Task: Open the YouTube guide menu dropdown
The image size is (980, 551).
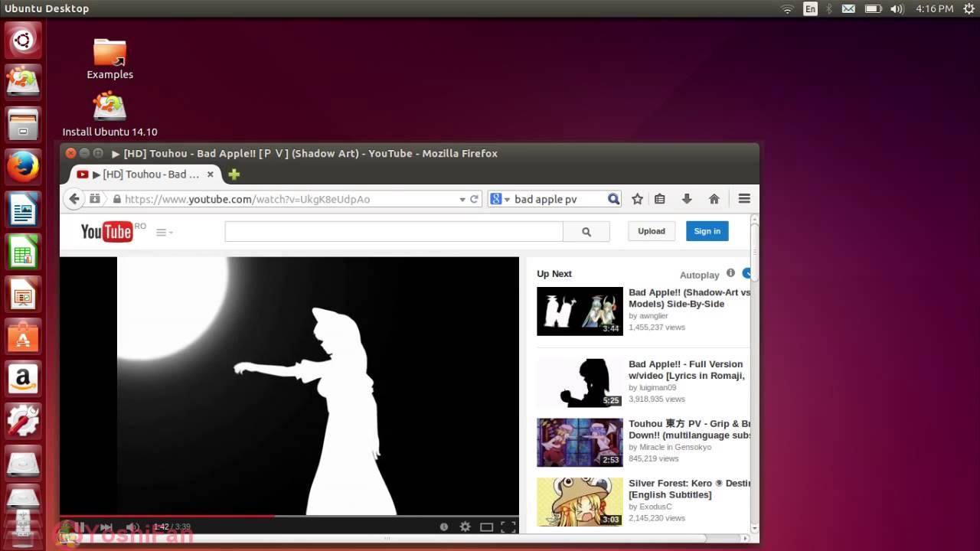Action: click(165, 232)
